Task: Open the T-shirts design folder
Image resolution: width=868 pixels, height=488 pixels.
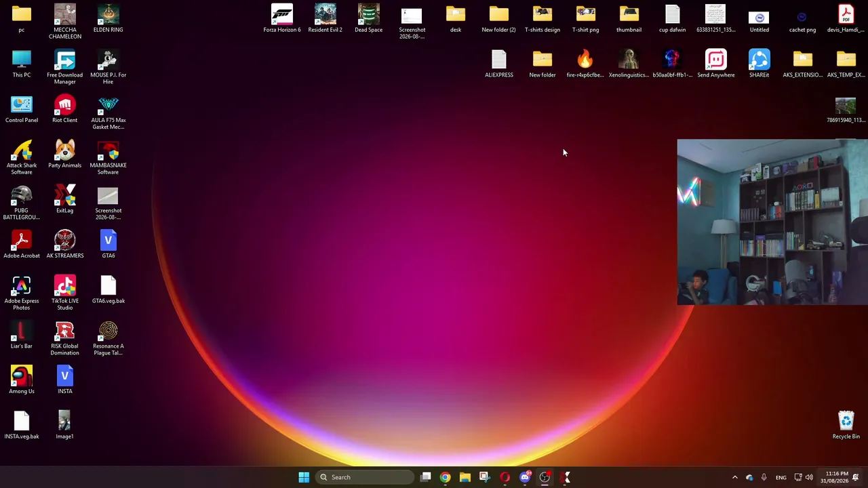Action: click(x=542, y=19)
